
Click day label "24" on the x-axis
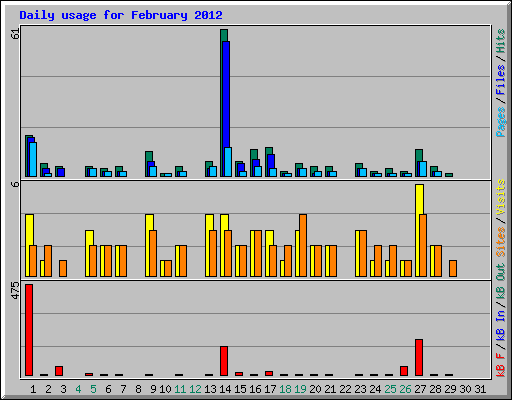pos(375,389)
